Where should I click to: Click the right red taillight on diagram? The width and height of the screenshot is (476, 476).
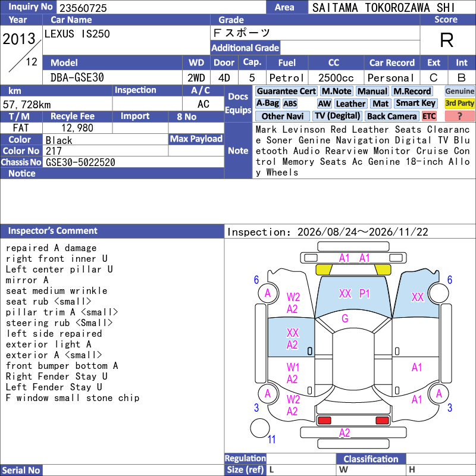coord(382,420)
